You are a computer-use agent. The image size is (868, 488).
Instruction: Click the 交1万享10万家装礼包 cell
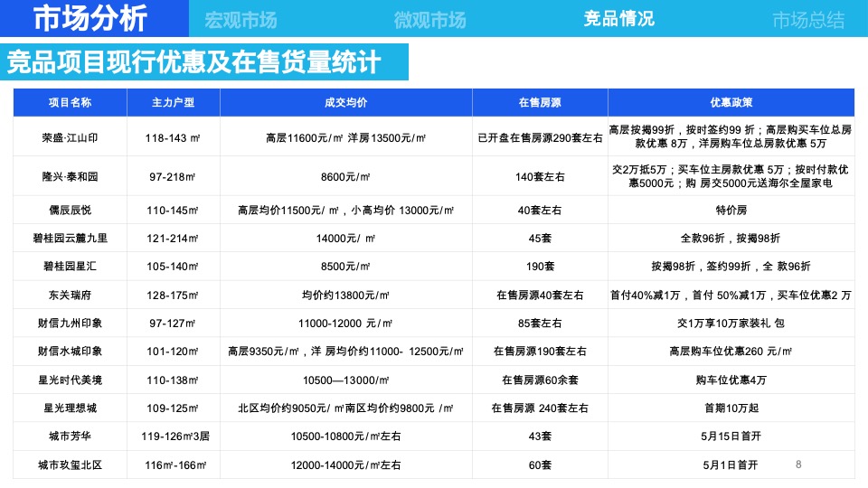[731, 324]
